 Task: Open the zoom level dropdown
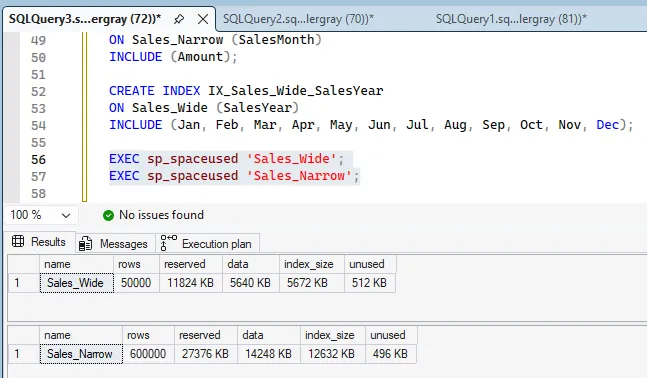click(66, 215)
